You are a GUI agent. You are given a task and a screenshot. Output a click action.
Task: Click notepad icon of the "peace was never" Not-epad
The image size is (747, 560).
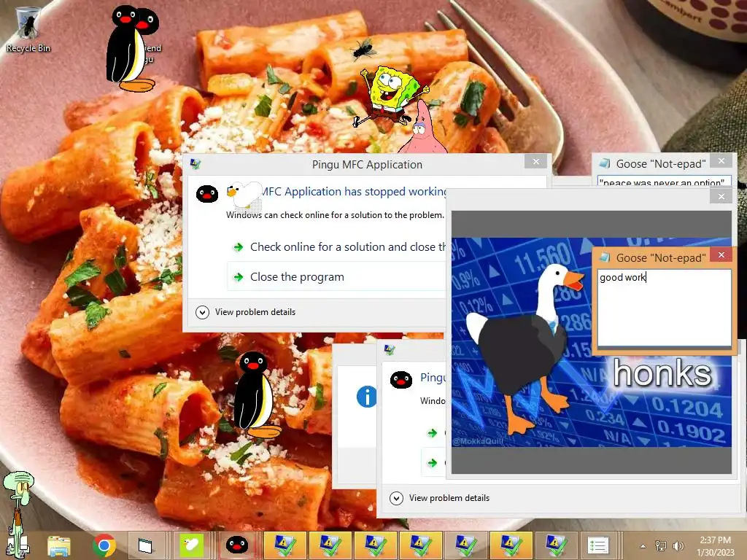click(605, 163)
